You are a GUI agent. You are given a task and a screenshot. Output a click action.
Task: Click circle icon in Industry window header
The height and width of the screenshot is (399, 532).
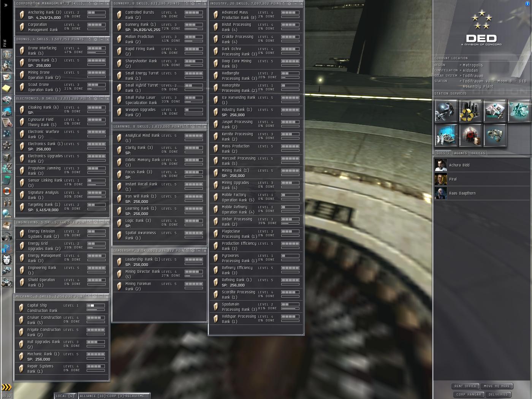[290, 3]
